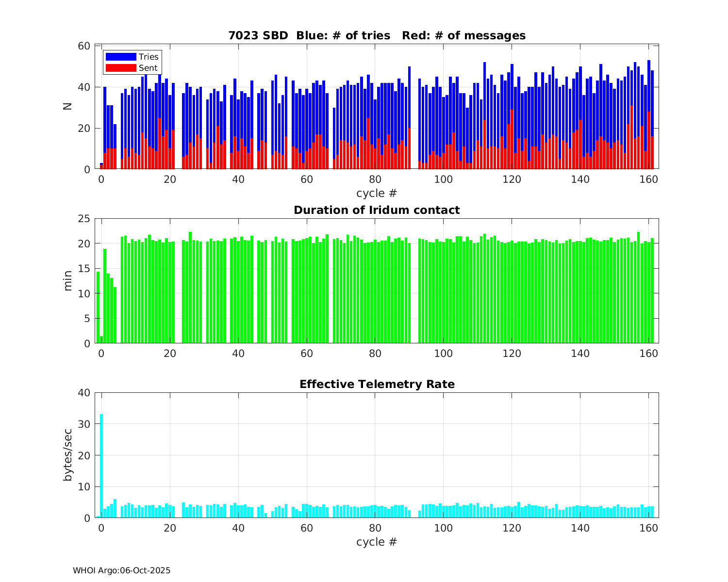The width and height of the screenshot is (728, 582).
Task: Click the "min" y-axis label
Action: coord(68,281)
